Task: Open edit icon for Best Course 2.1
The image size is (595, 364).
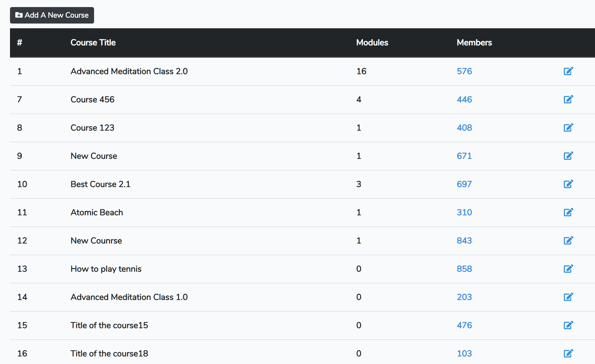Action: pyautogui.click(x=568, y=184)
